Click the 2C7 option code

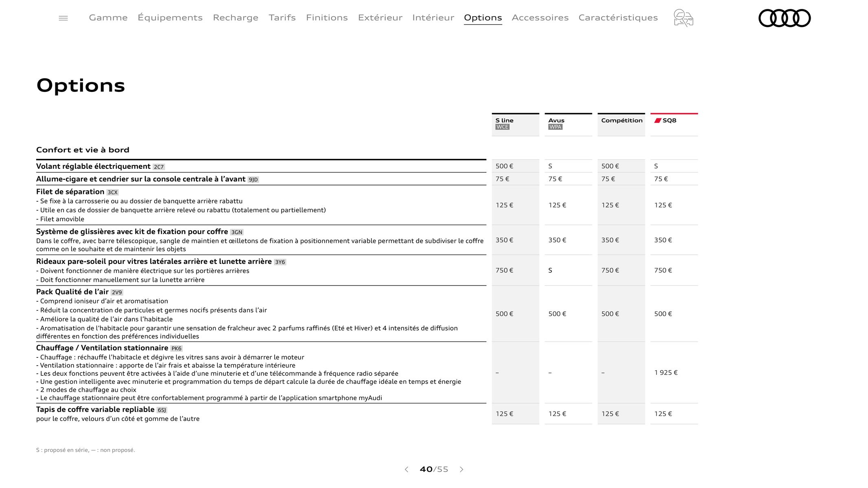[x=159, y=167]
